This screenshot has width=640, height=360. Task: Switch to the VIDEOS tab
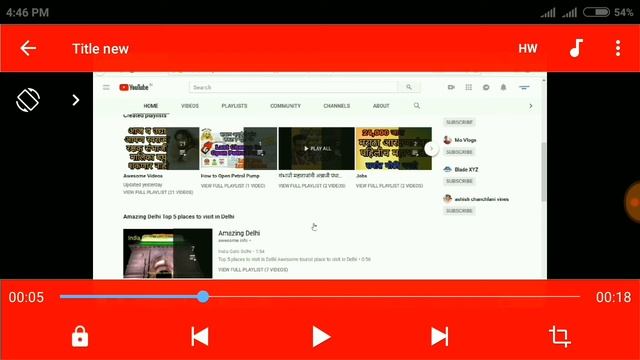point(190,106)
